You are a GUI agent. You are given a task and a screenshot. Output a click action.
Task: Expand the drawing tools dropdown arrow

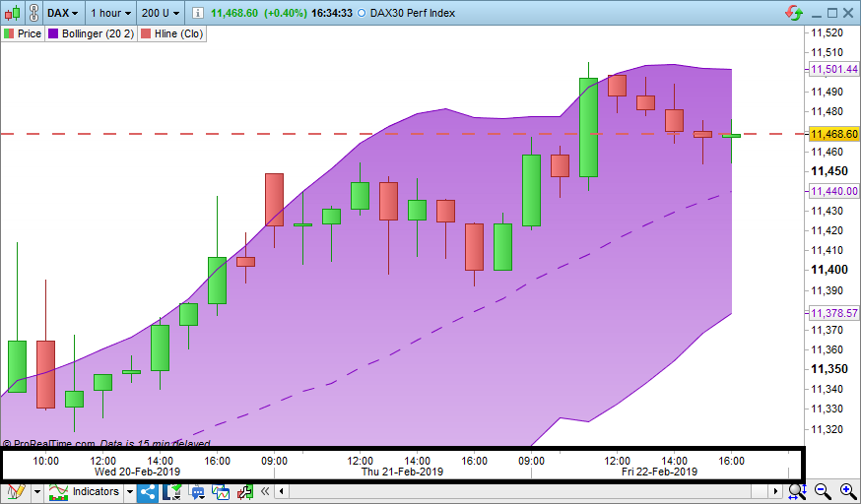point(37,492)
